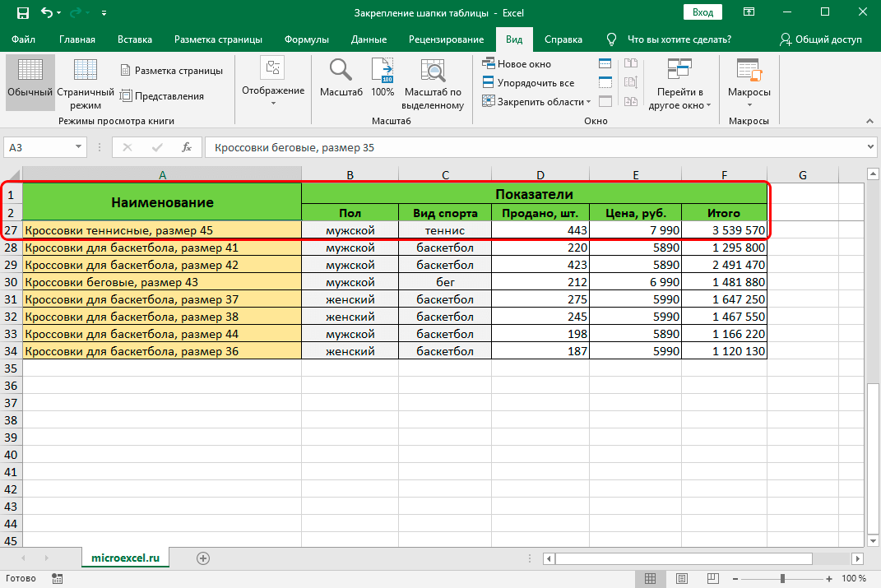Click the Redo arrow icon
This screenshot has width=881, height=588.
tap(75, 12)
